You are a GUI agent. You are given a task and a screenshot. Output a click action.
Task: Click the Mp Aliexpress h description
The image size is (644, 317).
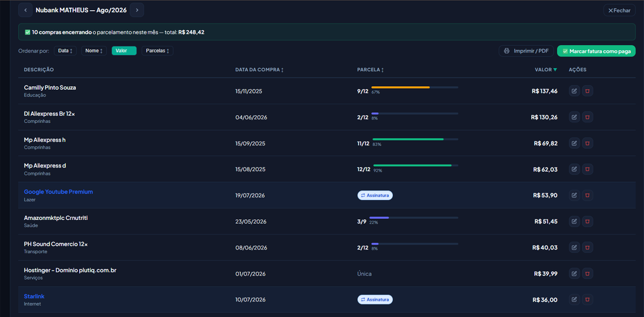(45, 140)
